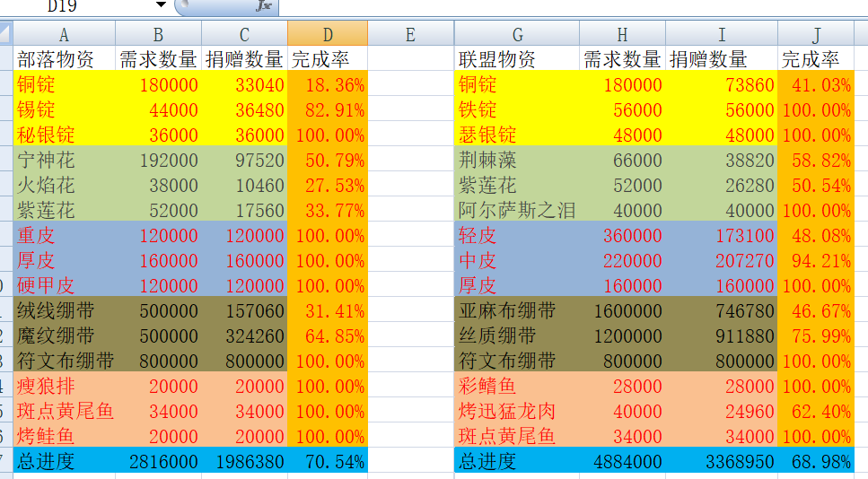Select column J header
The height and width of the screenshot is (479, 868).
[816, 34]
